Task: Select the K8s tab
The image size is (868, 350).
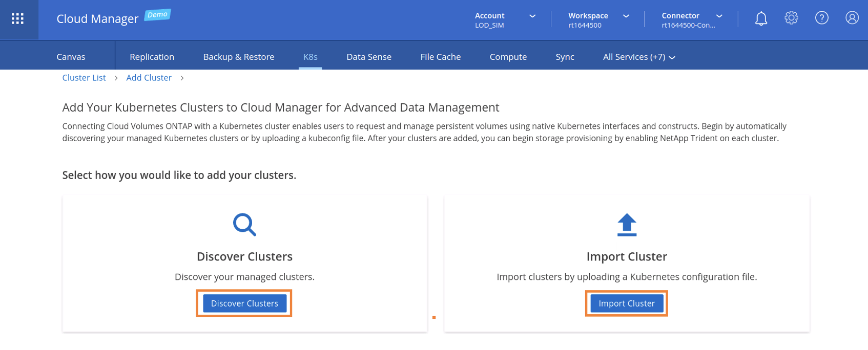Action: tap(311, 57)
